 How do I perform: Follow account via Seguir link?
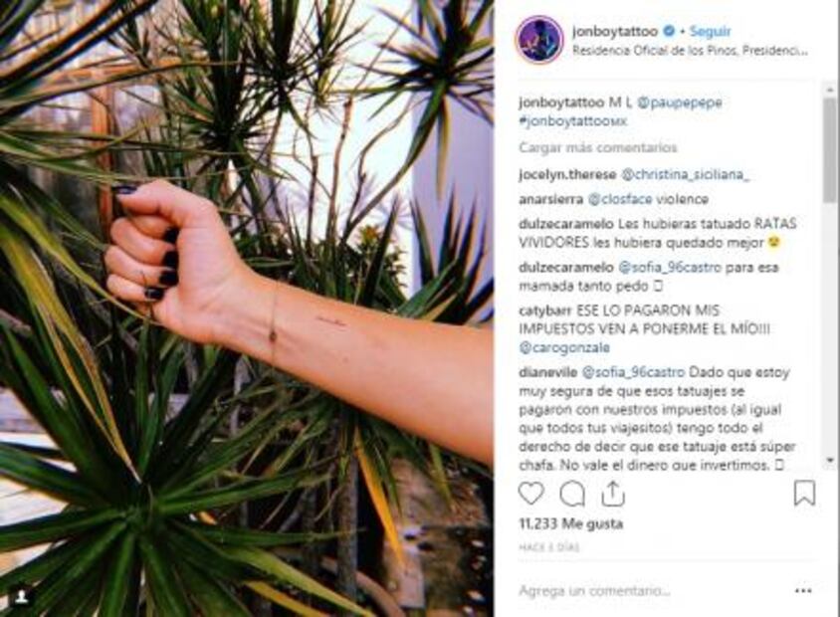coord(710,32)
